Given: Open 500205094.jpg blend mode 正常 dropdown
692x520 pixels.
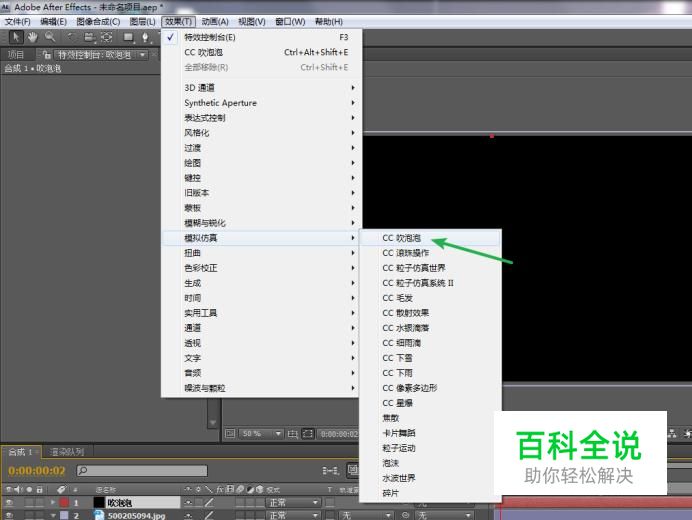Looking at the screenshot, I should click(293, 515).
